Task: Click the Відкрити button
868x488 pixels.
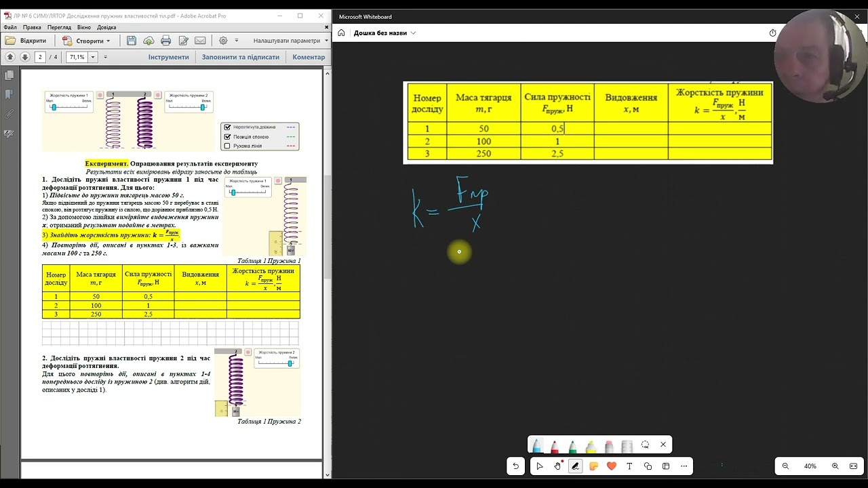Action: tap(26, 41)
